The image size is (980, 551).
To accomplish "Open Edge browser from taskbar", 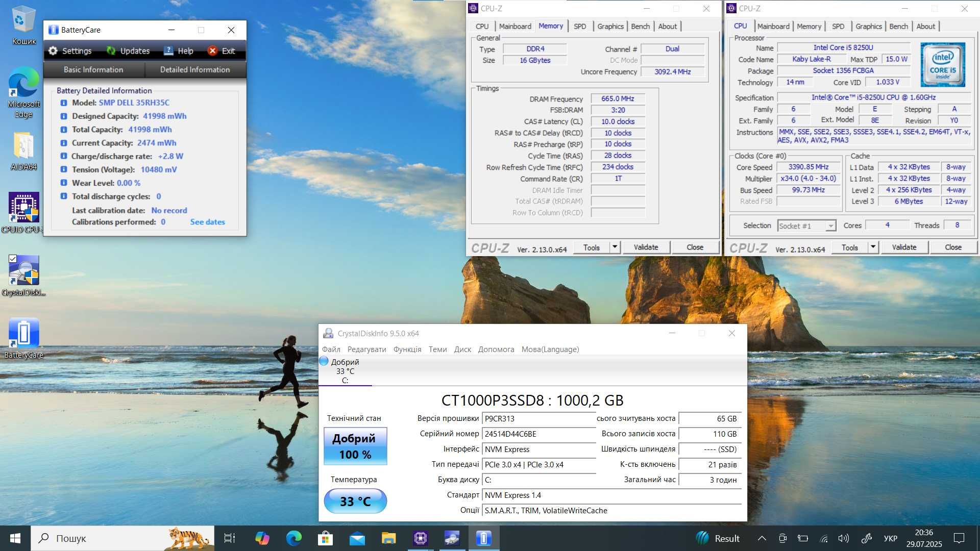I will pos(293,538).
